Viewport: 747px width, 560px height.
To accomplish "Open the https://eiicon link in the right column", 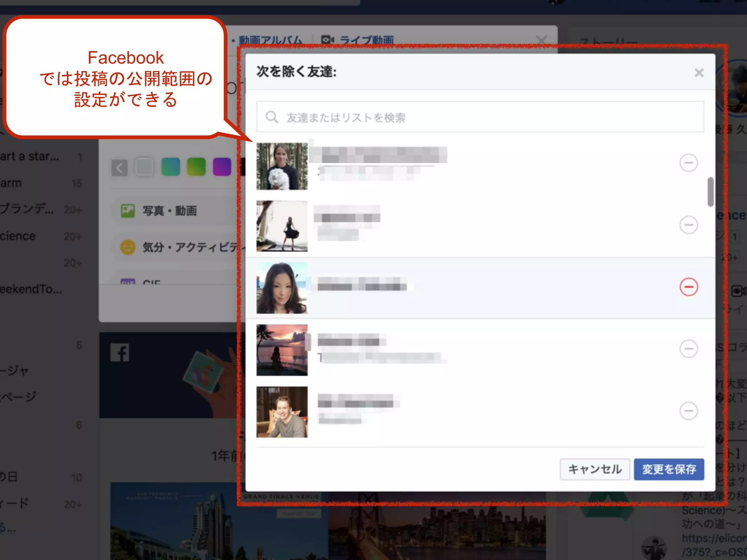I will tap(714, 538).
